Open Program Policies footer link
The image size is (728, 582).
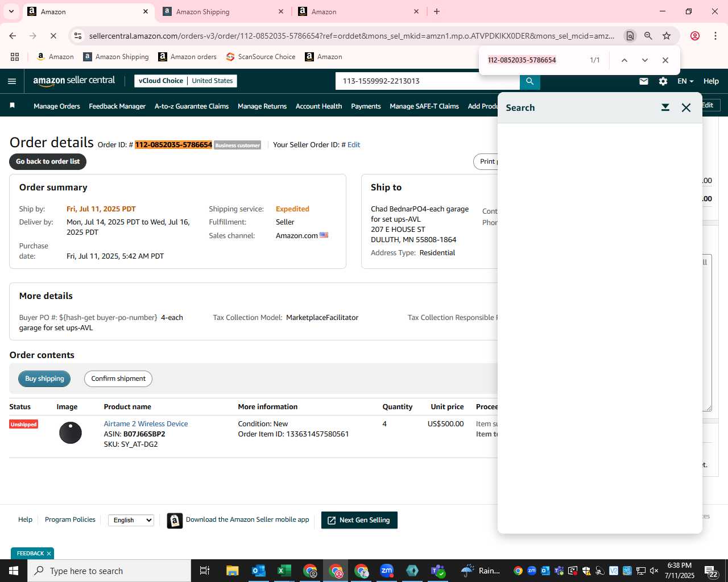point(70,519)
